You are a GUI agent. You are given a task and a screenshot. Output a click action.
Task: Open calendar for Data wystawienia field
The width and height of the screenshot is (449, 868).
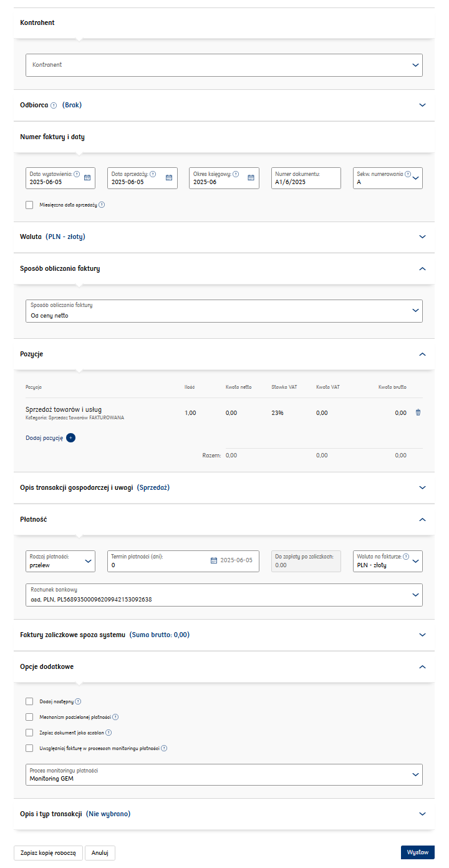pos(87,178)
